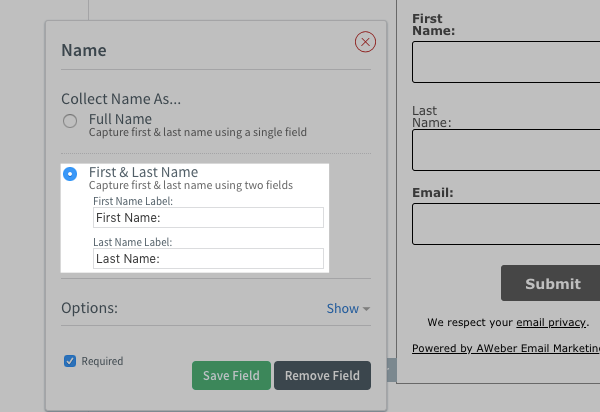Click the empty Email field in preview
This screenshot has height=412, width=600.
[x=505, y=224]
